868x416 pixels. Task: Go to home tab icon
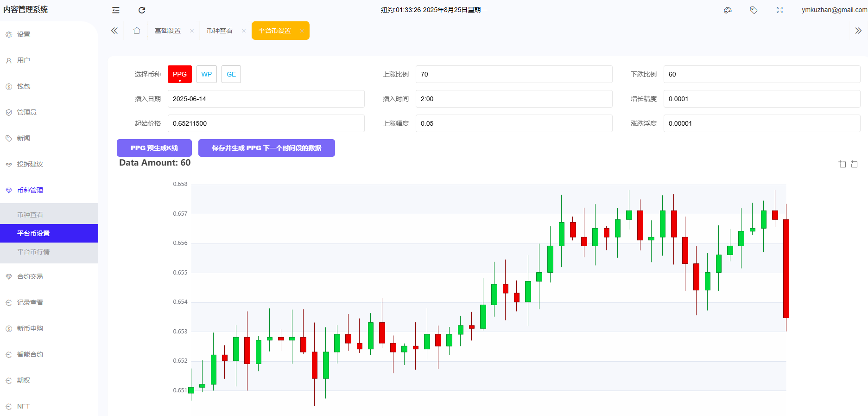pos(136,31)
